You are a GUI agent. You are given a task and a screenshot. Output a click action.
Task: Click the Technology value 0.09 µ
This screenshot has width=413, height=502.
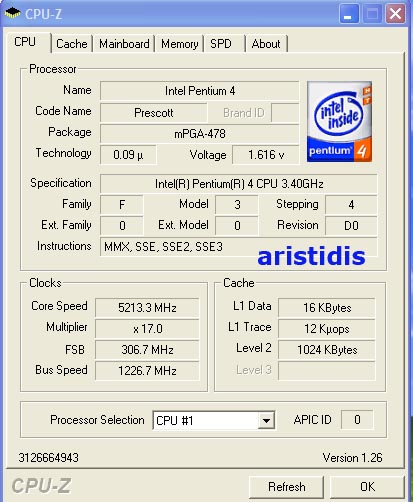click(x=128, y=155)
